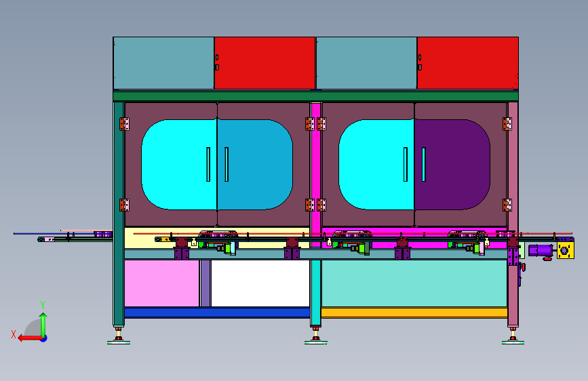
Task: Select the dark green horizontal top beam
Action: pos(316,96)
